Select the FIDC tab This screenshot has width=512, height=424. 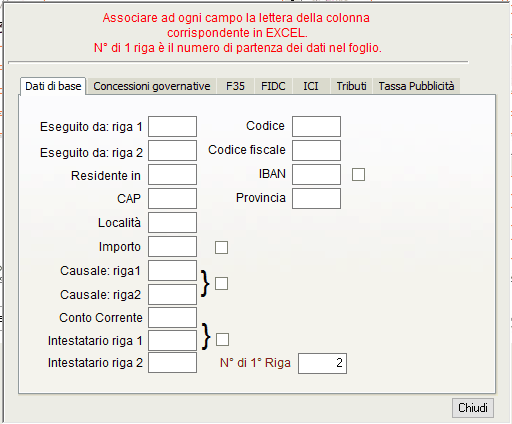[x=273, y=86]
